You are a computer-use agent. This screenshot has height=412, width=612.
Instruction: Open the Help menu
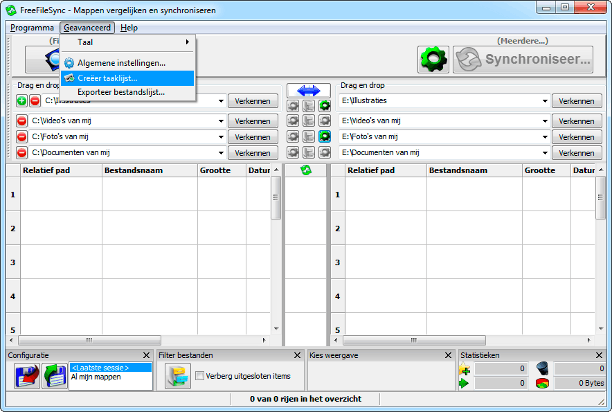(x=129, y=28)
